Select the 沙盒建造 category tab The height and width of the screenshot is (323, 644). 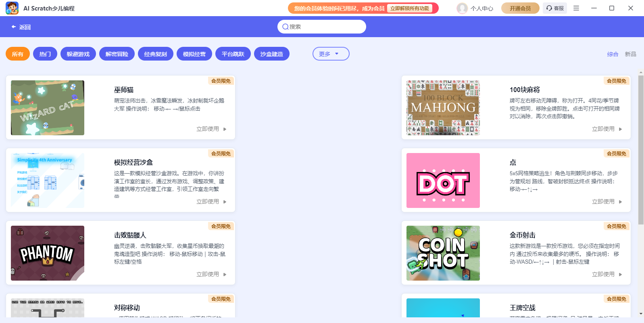pyautogui.click(x=272, y=54)
